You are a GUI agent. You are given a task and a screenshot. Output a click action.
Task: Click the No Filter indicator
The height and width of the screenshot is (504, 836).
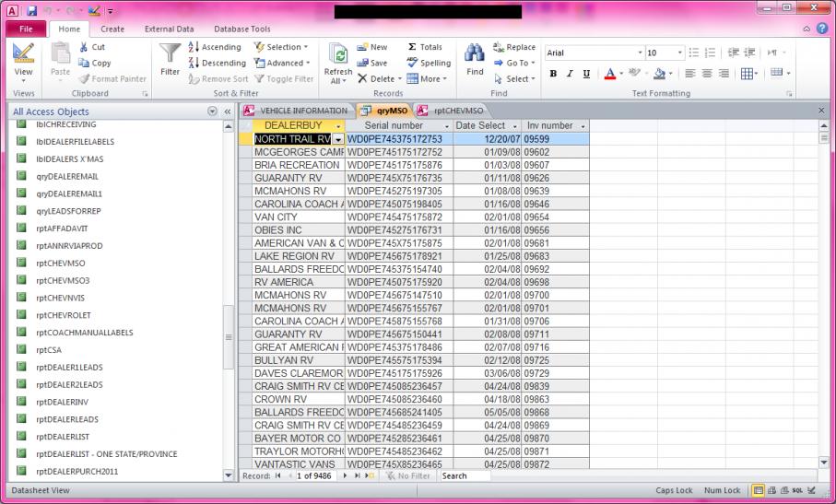point(408,475)
